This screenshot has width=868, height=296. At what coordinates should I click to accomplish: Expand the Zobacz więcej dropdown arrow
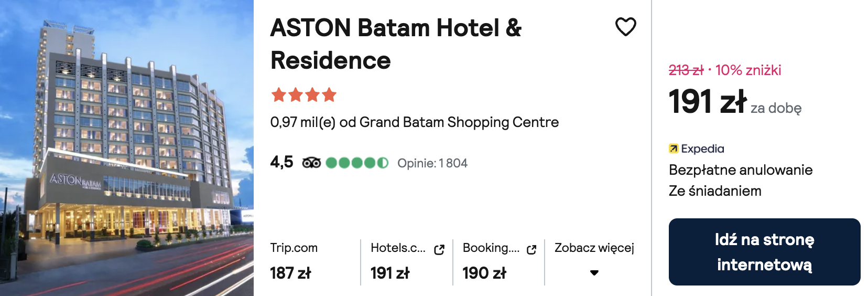tap(594, 273)
